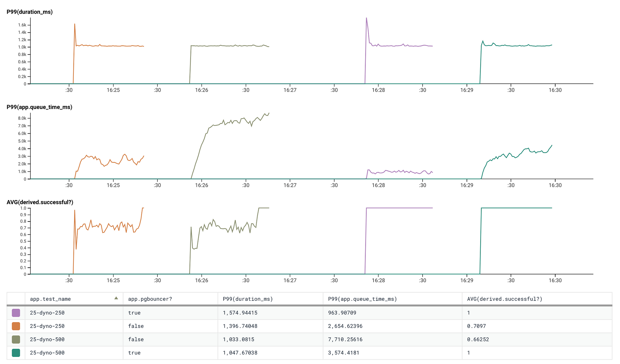This screenshot has width=620, height=364.
Task: Sort by the app.test_name column header
Action: 74,299
